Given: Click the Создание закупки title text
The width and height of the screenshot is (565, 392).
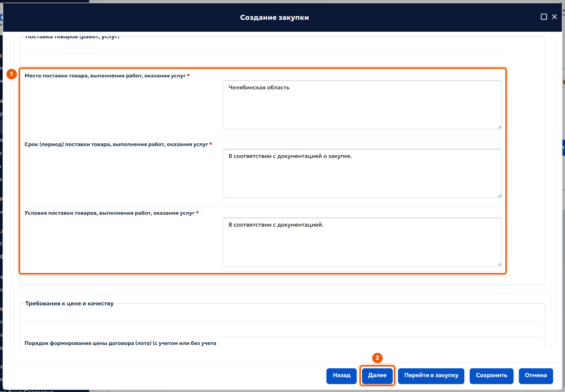Looking at the screenshot, I should (274, 18).
